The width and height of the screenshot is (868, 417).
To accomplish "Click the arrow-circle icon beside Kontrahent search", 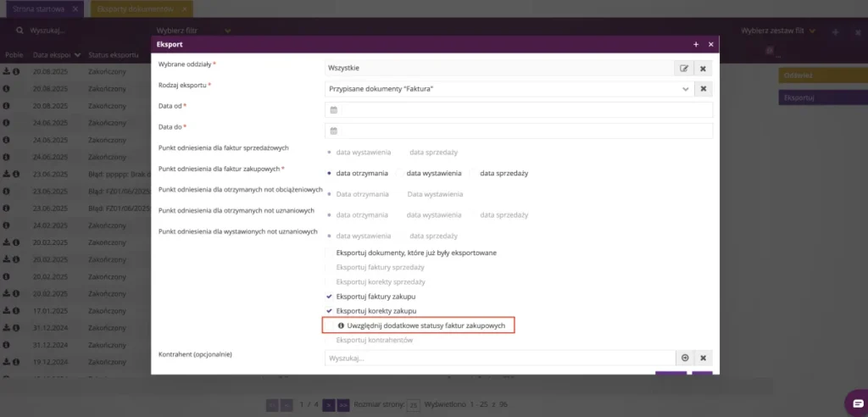I will tap(685, 358).
